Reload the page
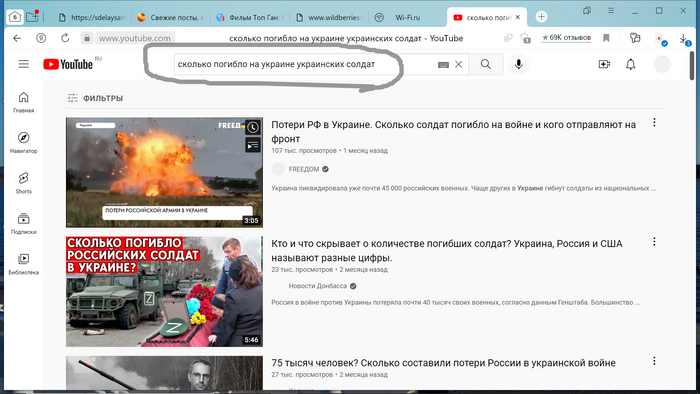Screen dimensions: 700x394 (65, 38)
